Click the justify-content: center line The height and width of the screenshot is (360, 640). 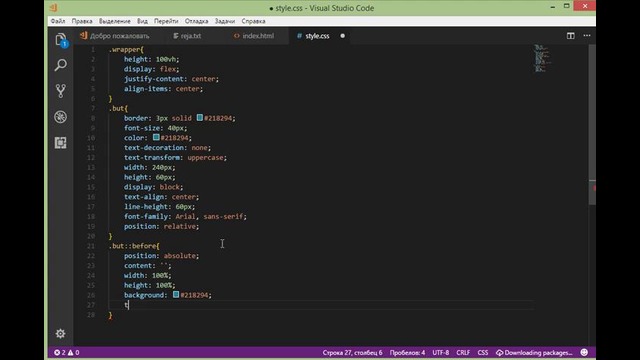[x=171, y=79]
